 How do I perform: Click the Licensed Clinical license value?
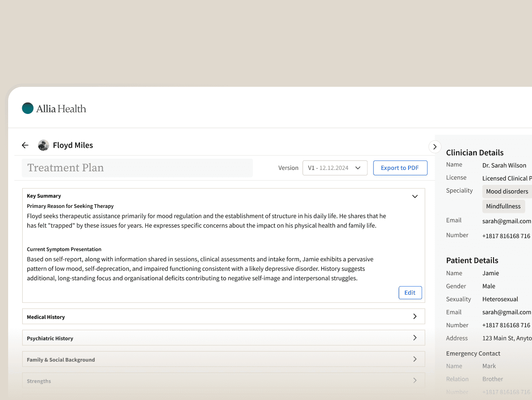point(507,178)
